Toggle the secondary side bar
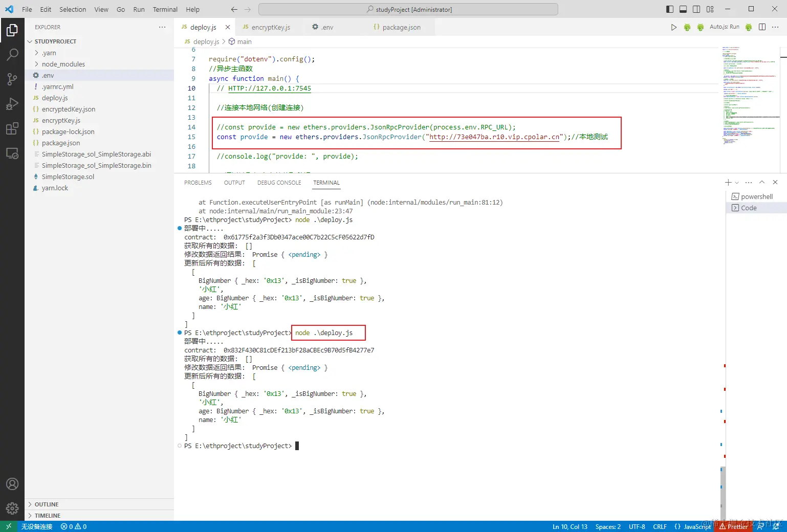The image size is (787, 532). (x=696, y=9)
